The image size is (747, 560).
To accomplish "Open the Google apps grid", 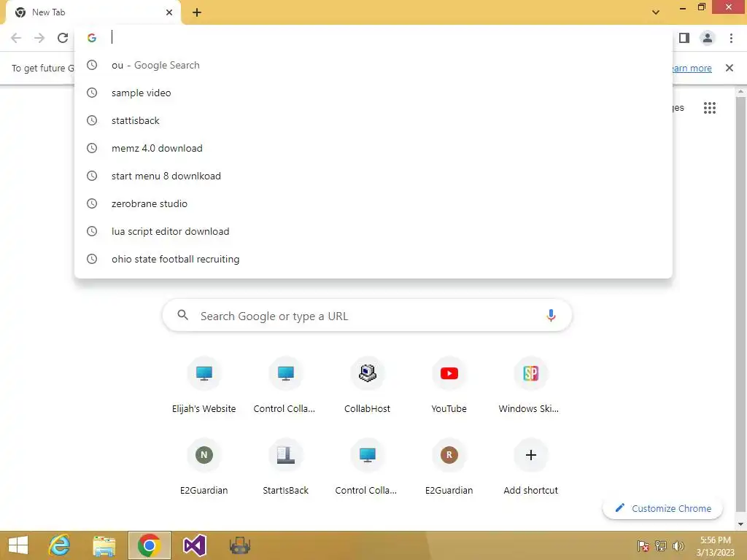I will pos(710,108).
